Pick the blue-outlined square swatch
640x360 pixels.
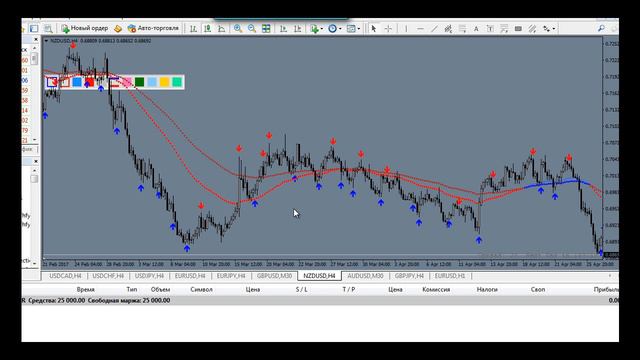[52, 82]
